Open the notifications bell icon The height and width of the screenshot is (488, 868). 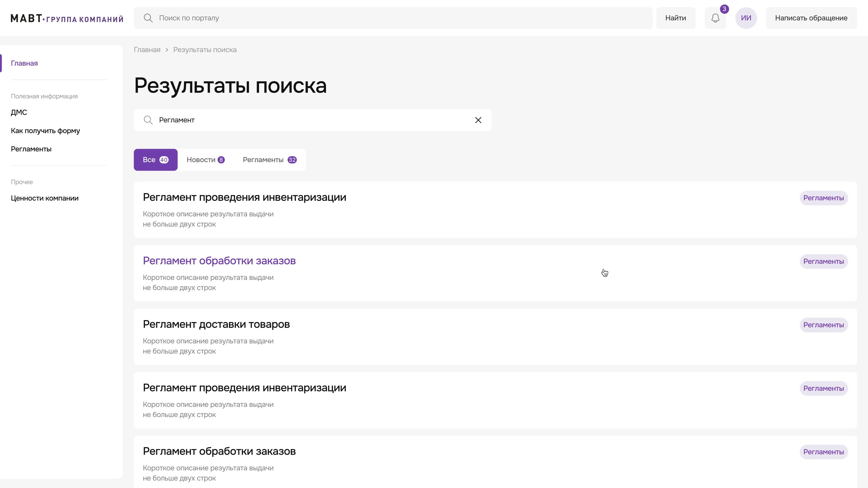click(x=715, y=18)
